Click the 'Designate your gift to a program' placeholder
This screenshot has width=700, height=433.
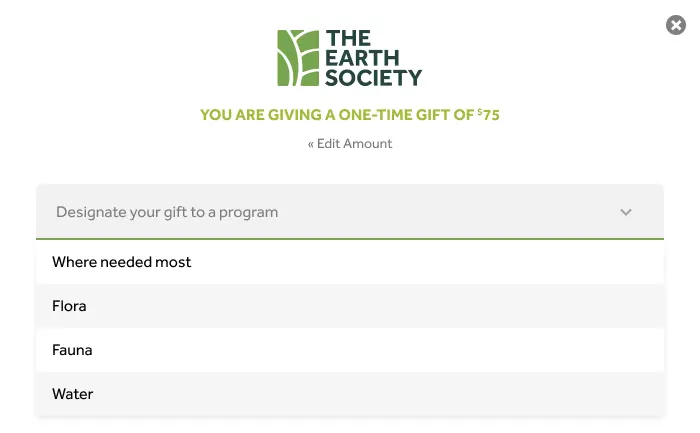[167, 212]
